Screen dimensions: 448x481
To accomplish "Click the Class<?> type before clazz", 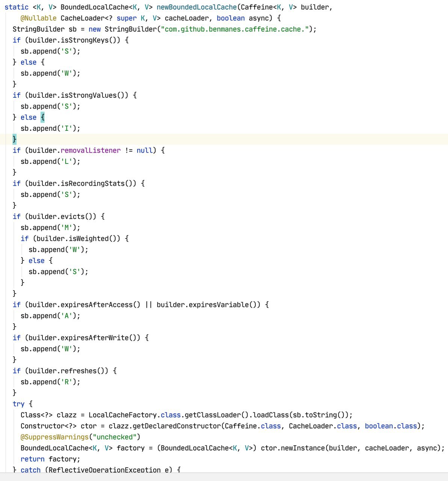I will [36, 415].
